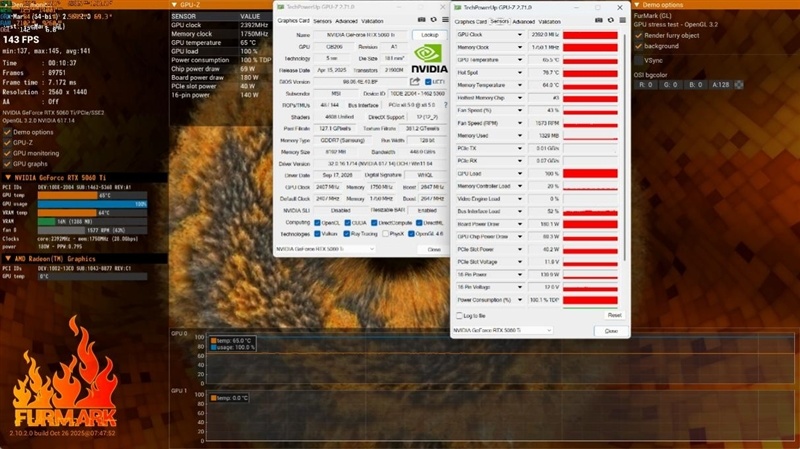The image size is (800, 449).
Task: Click the screenshot camera icon in the left GPU-Z window
Action: pos(421,20)
